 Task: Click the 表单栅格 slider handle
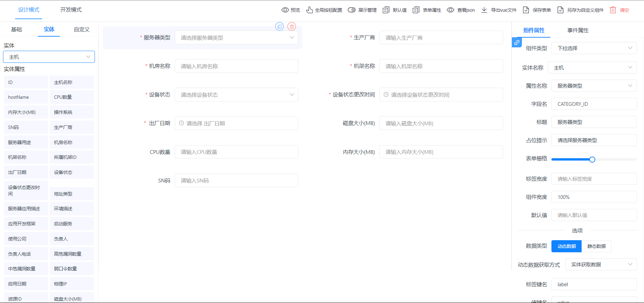coord(592,160)
